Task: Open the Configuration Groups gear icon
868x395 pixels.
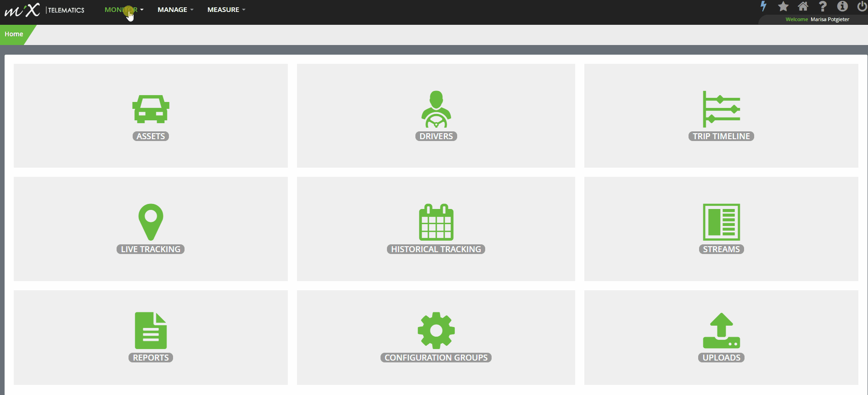Action: (x=436, y=330)
